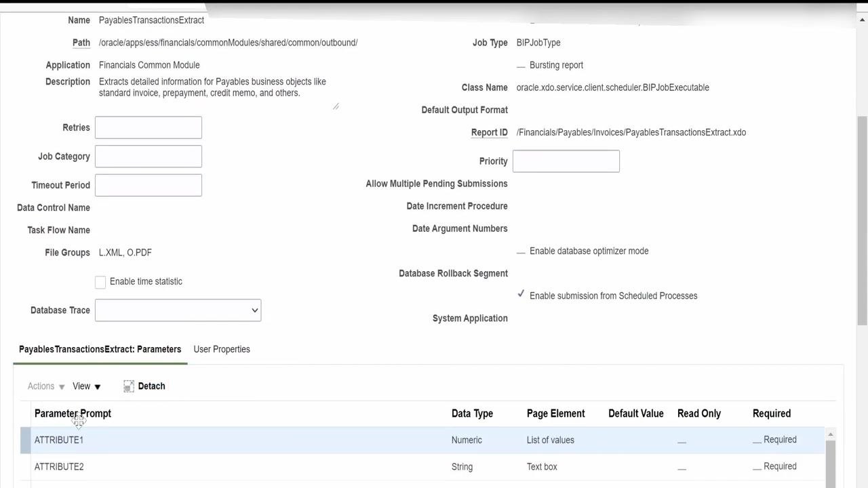Toggle Bursting report indicator

click(x=521, y=66)
